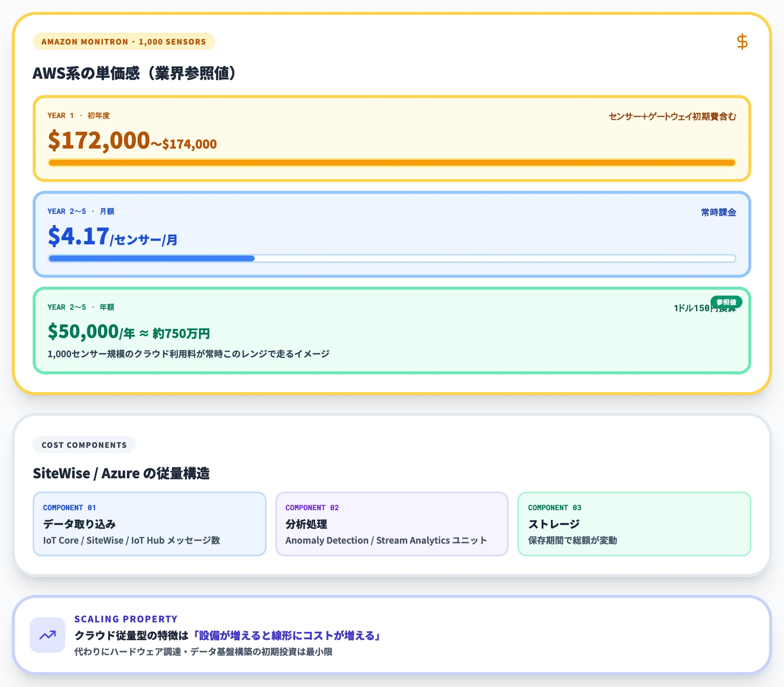This screenshot has height=687, width=784.
Task: Click the SCALING PROPERTY label
Action: coord(126,619)
